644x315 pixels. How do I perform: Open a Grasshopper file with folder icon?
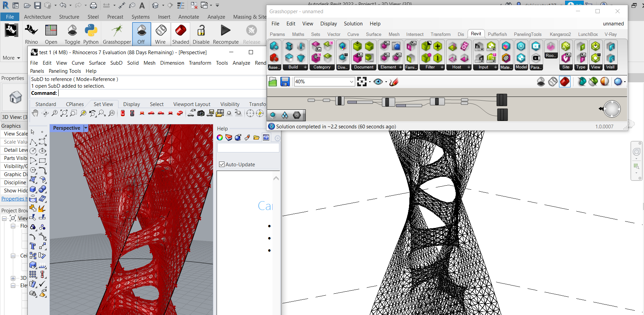tap(273, 82)
